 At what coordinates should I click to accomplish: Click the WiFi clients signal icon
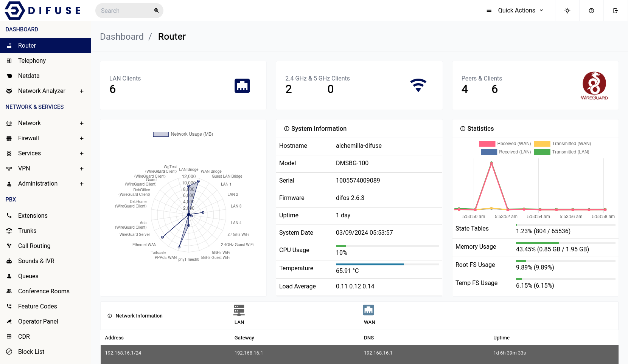[418, 85]
